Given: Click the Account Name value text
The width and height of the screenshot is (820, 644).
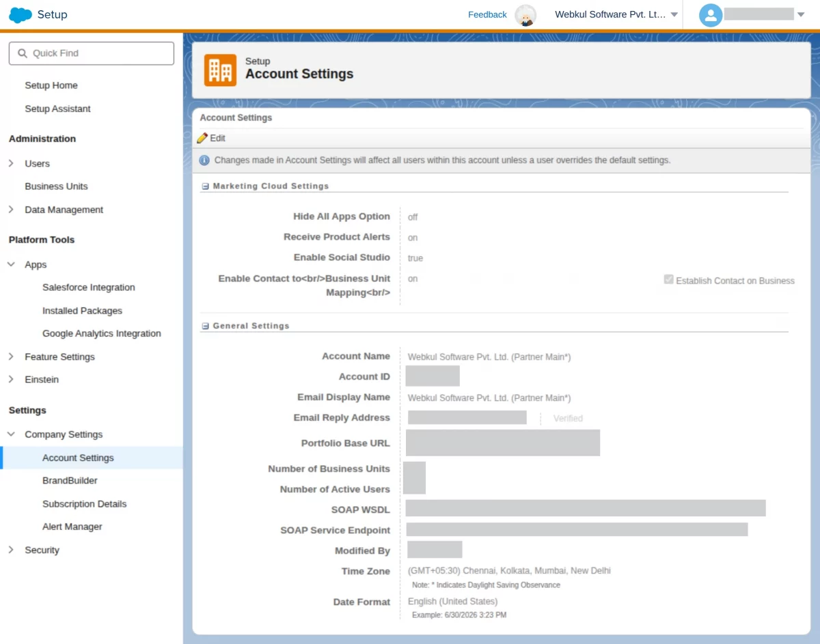Looking at the screenshot, I should 489,356.
